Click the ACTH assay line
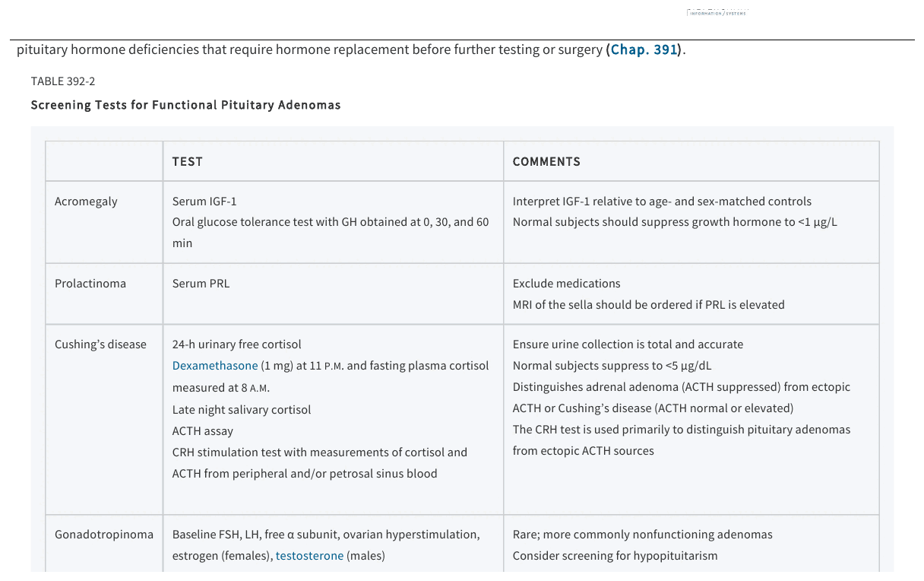 (203, 431)
